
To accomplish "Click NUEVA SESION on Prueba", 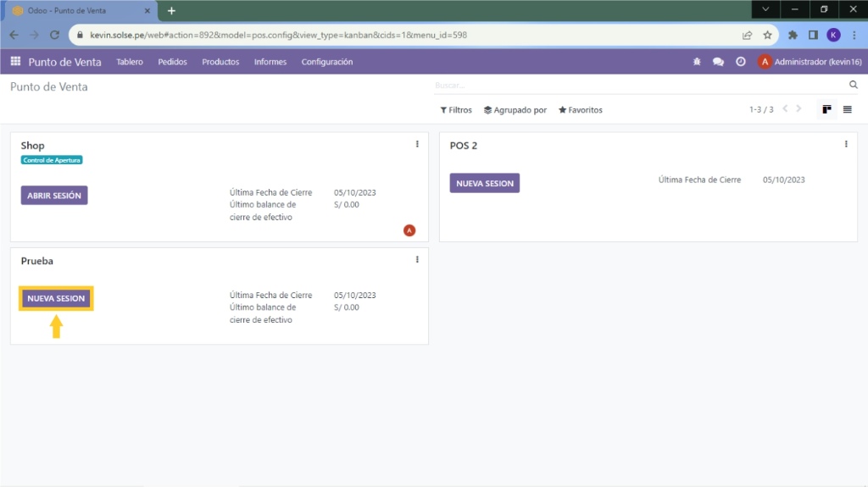I will (56, 299).
